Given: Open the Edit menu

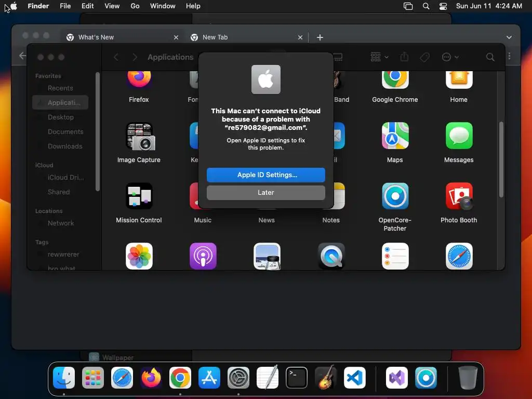Looking at the screenshot, I should pyautogui.click(x=87, y=6).
